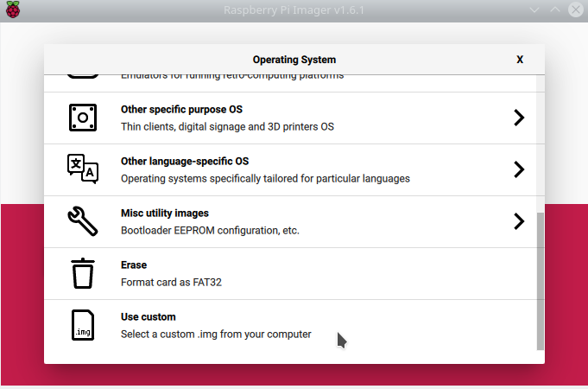Select the Erase option
The height and width of the screenshot is (389, 588).
pos(290,274)
